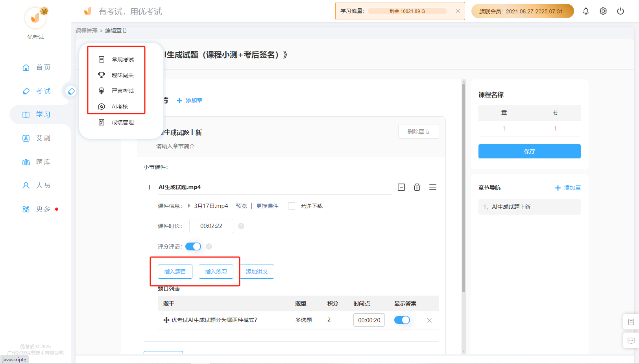639x364 pixels.
Task: Open 人员 sidebar item
Action: point(37,186)
